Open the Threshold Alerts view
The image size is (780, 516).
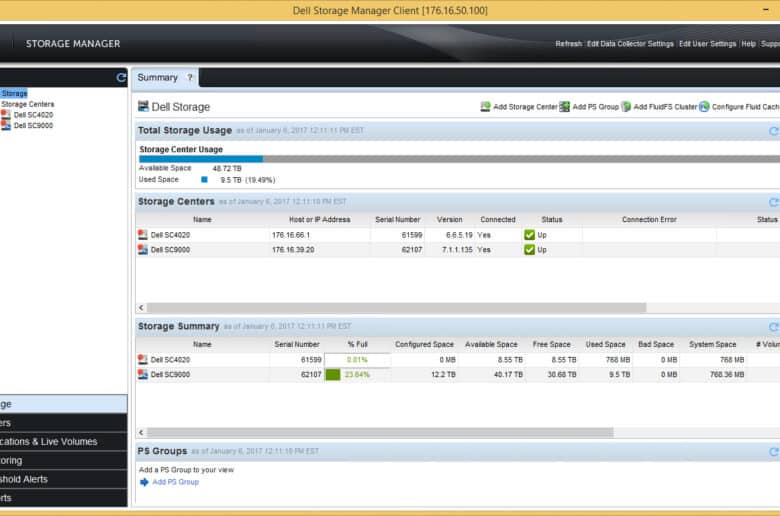tap(63, 479)
